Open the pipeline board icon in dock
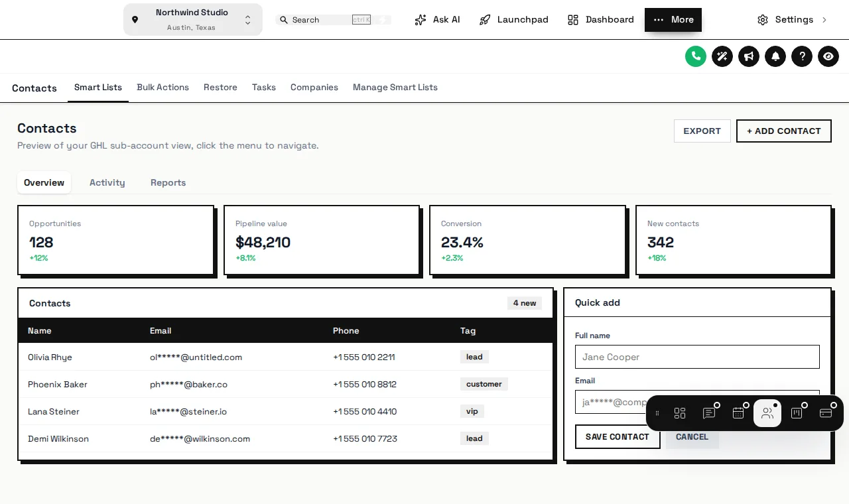 (x=797, y=413)
